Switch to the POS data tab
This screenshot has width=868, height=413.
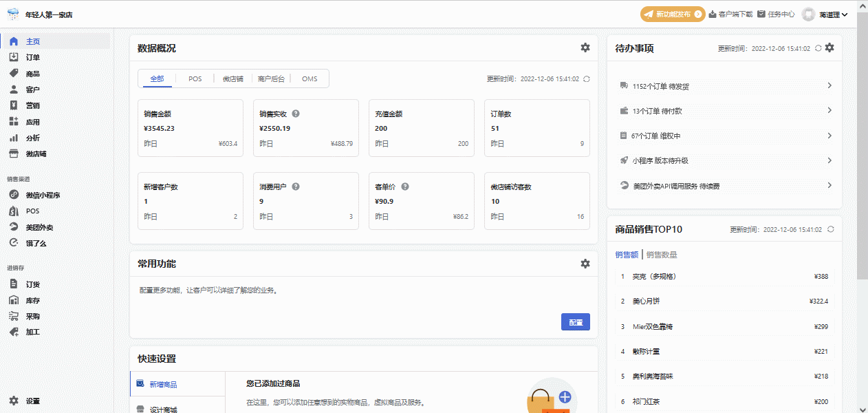pos(195,79)
